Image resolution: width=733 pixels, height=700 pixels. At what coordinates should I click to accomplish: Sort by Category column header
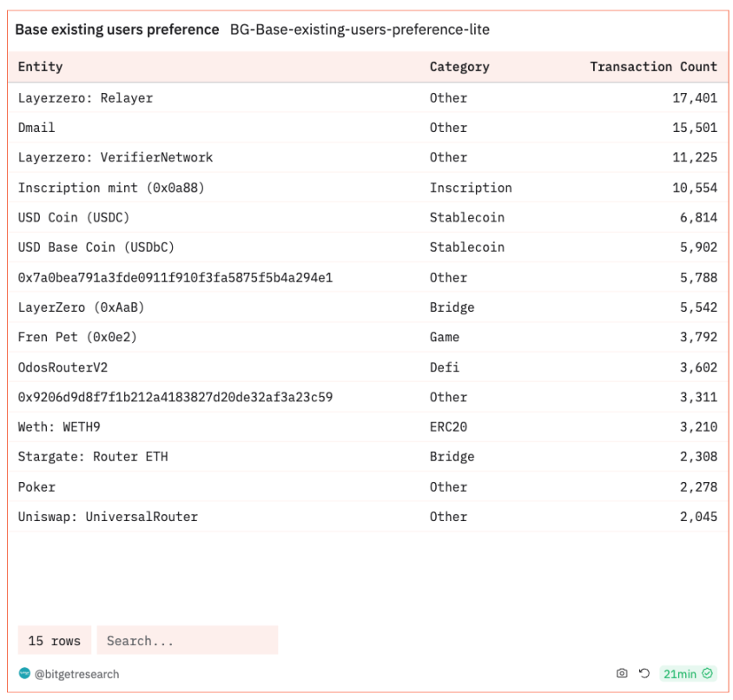click(459, 67)
